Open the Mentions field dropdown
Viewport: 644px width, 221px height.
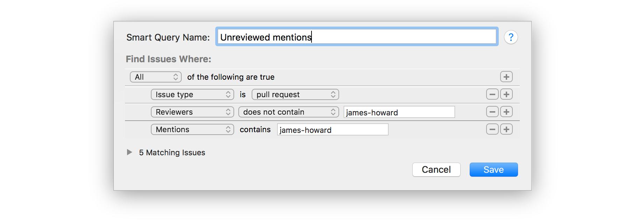(x=192, y=129)
